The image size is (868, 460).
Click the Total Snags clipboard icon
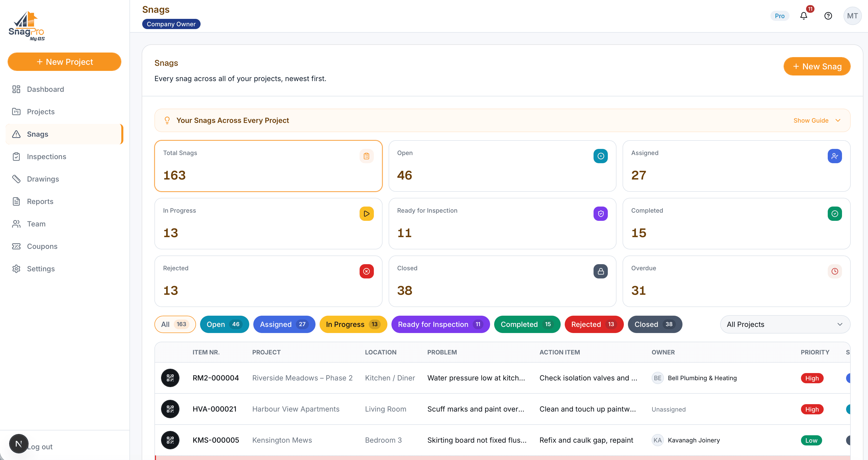click(366, 156)
